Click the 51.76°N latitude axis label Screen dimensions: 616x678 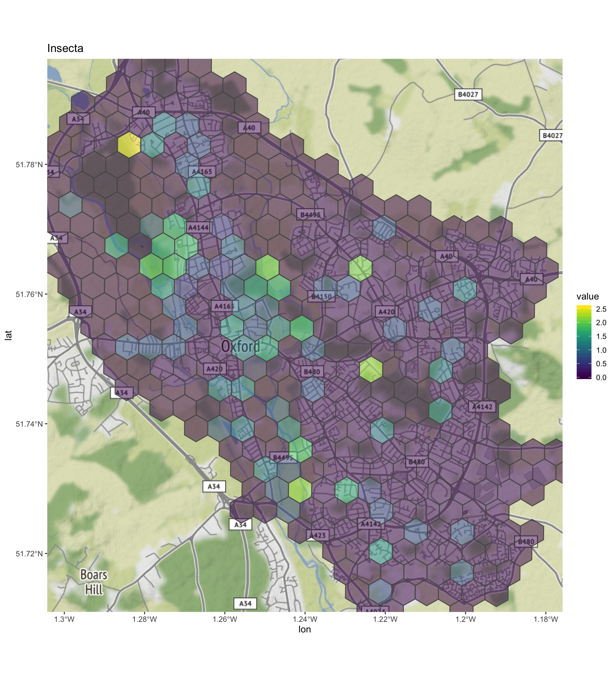pyautogui.click(x=29, y=294)
